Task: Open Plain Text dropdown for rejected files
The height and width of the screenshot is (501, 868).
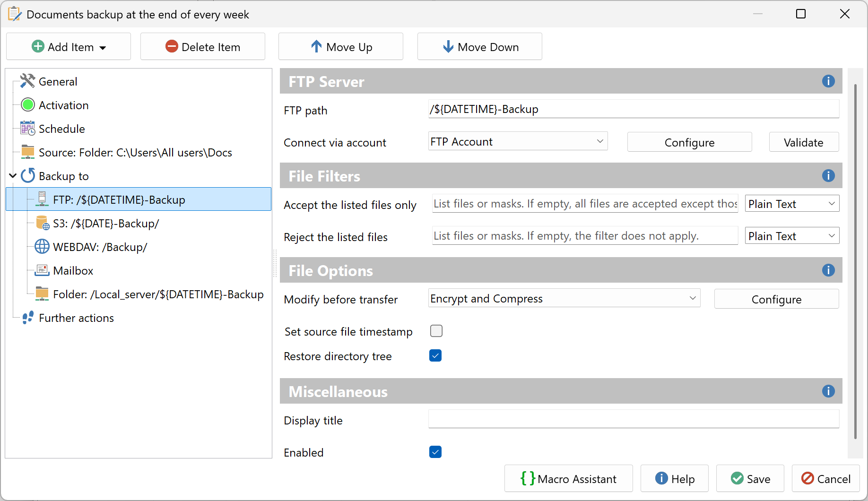Action: [792, 236]
